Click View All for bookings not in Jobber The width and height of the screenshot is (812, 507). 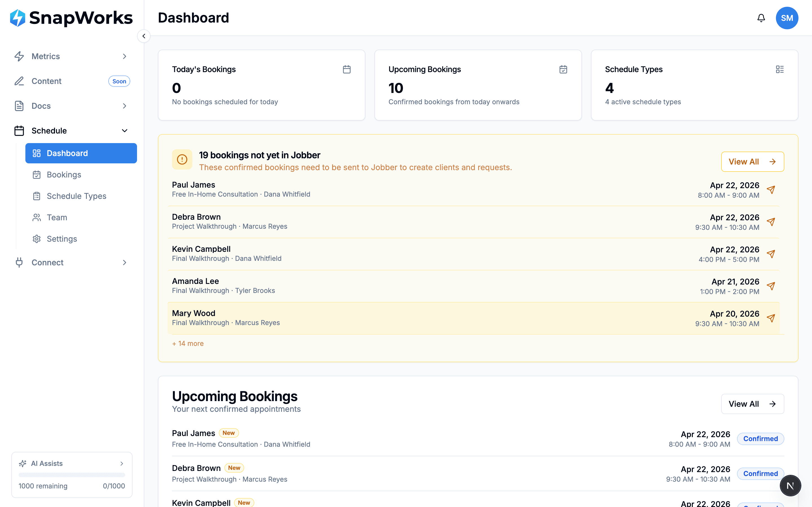(x=753, y=161)
